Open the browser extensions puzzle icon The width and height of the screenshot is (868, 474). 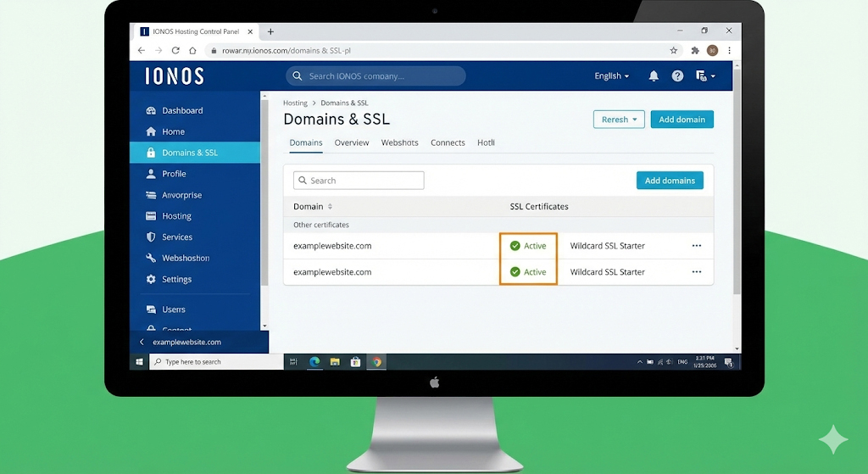(x=695, y=50)
